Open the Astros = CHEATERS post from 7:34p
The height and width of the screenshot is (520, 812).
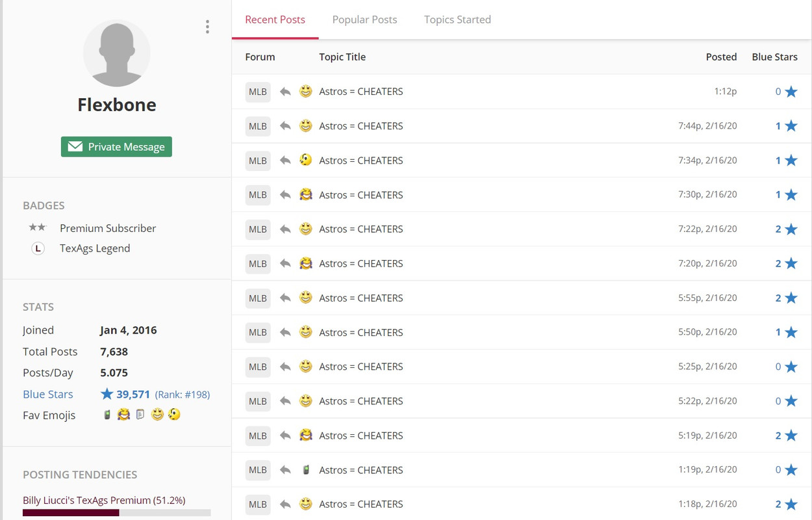coord(361,161)
